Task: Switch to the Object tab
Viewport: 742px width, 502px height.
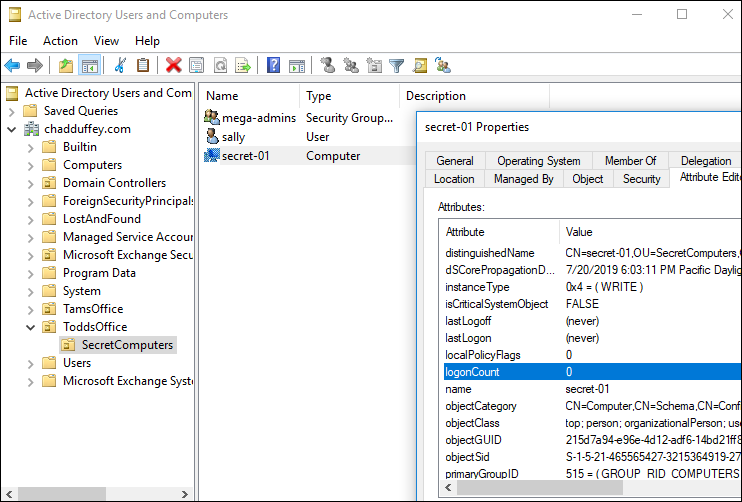Action: [588, 179]
